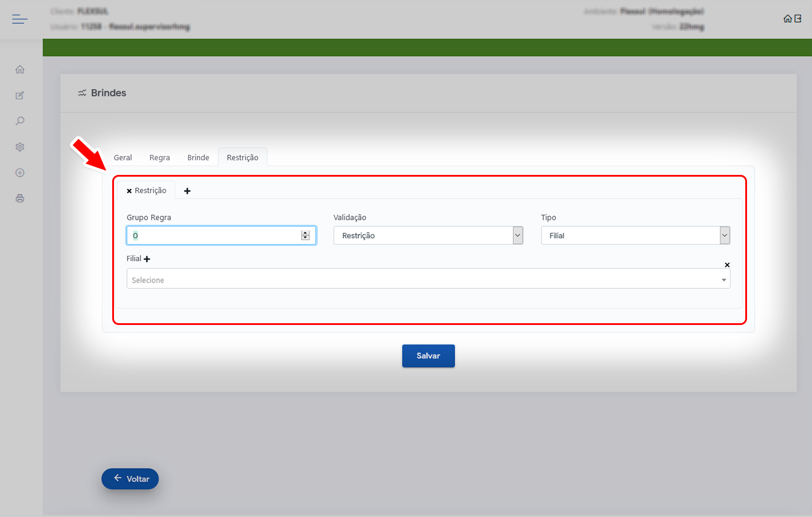Switch to the Brinde tab

click(198, 158)
